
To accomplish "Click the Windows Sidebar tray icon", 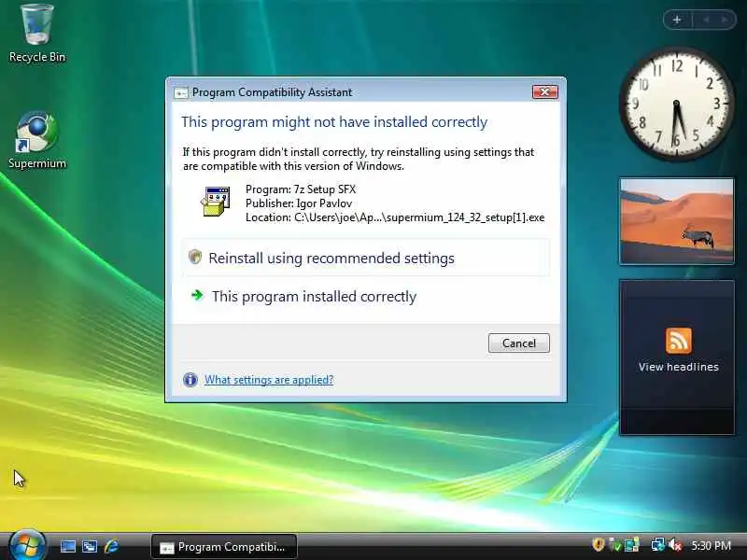I will point(632,544).
